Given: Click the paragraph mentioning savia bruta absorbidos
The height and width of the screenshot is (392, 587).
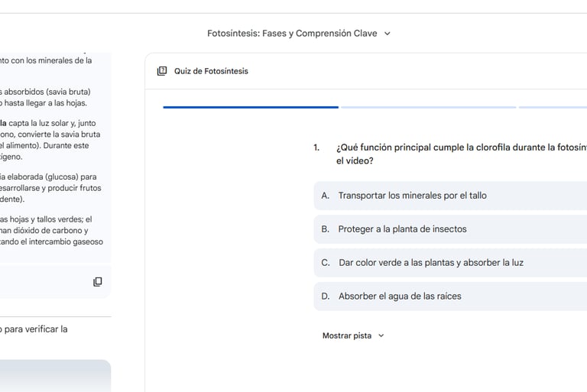Looking at the screenshot, I should [46, 97].
